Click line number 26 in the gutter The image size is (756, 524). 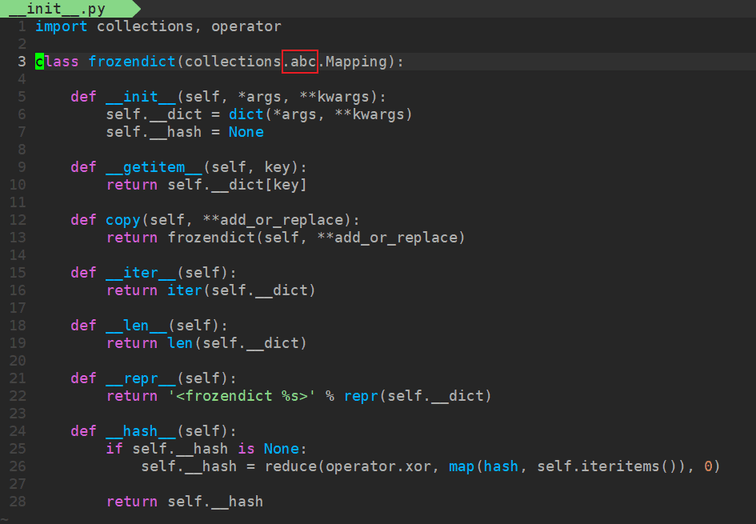18,466
